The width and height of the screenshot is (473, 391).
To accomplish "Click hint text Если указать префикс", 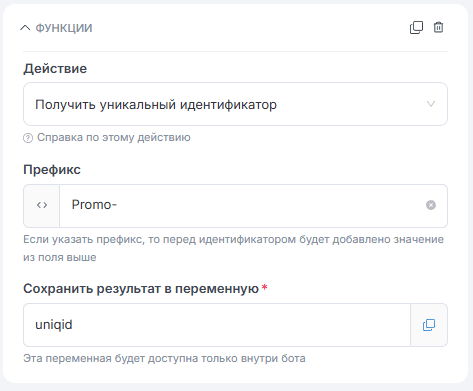I will pyautogui.click(x=233, y=248).
